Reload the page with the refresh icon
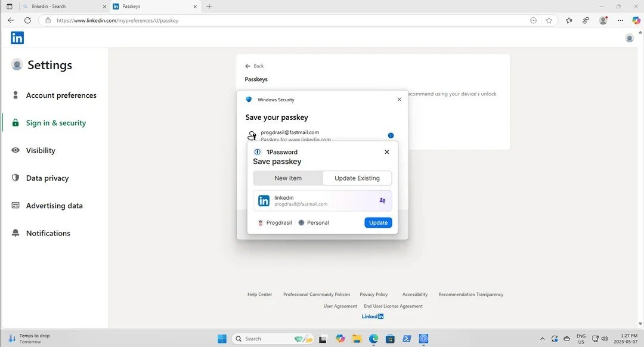Image resolution: width=644 pixels, height=347 pixels. click(x=27, y=20)
